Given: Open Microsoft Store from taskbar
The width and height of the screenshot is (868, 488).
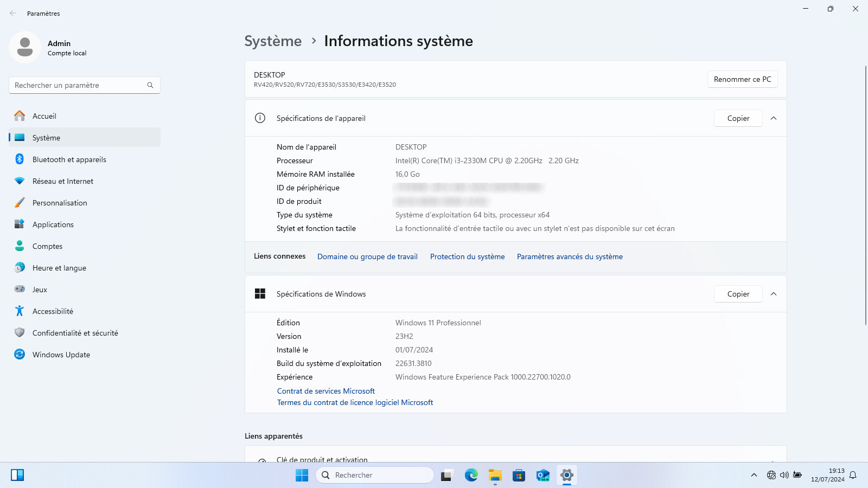Looking at the screenshot, I should click(519, 476).
